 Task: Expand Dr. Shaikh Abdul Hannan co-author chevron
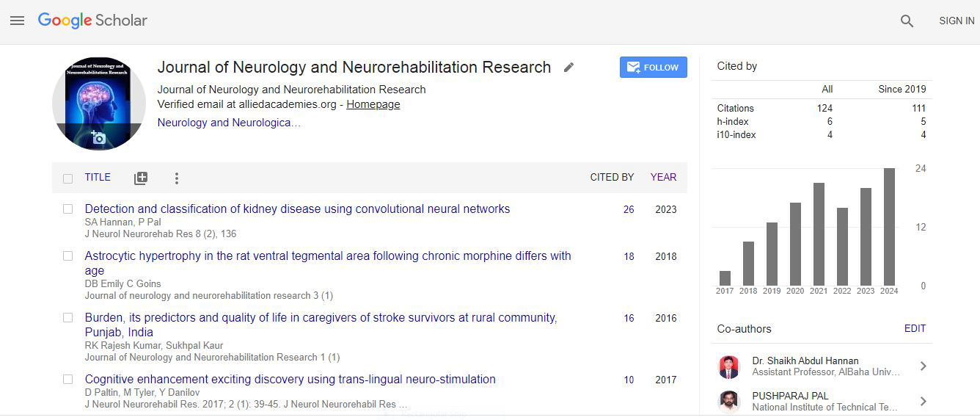[923, 366]
